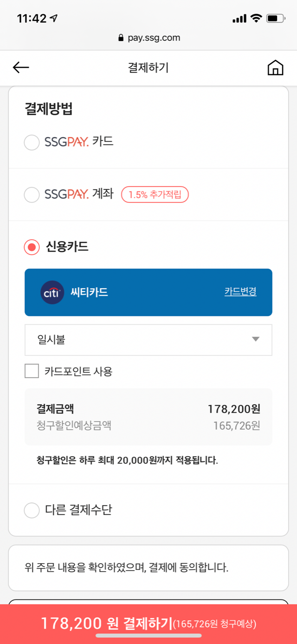297x644 pixels.
Task: Tap the cellular signal bars icon
Action: [x=239, y=19]
